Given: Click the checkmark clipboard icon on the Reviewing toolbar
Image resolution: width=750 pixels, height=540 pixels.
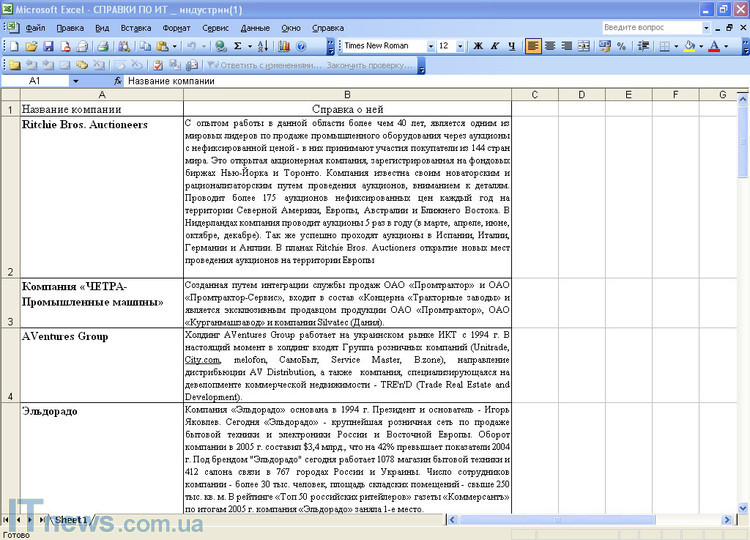Looking at the screenshot, I should pyautogui.click(x=158, y=65).
